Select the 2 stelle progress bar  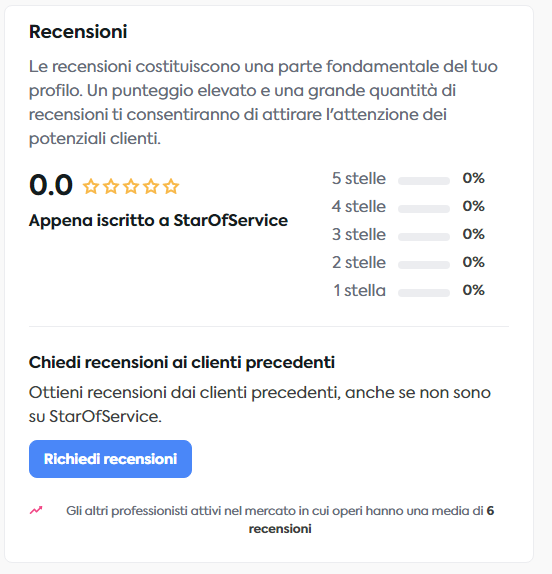(x=424, y=265)
